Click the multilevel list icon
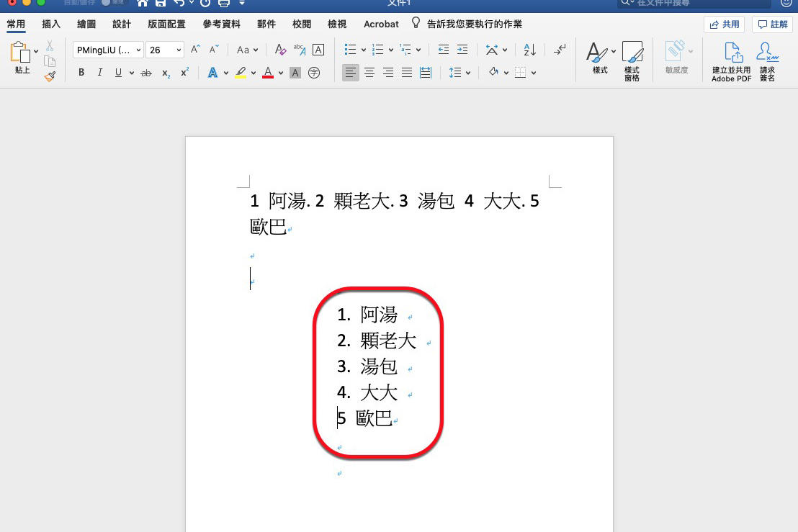This screenshot has height=532, width=798. pos(405,50)
